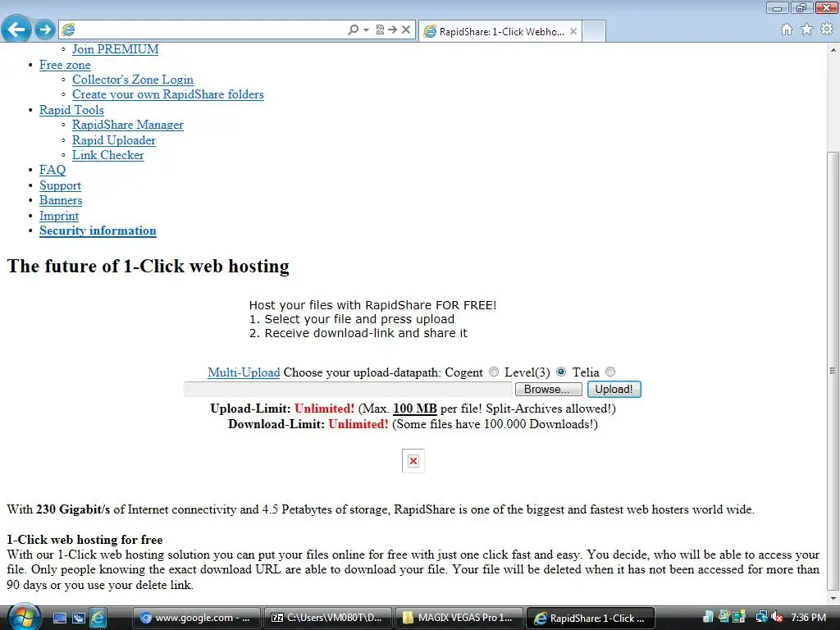
Task: Switch to www.google.com Chrome taskbar button
Action: click(196, 618)
